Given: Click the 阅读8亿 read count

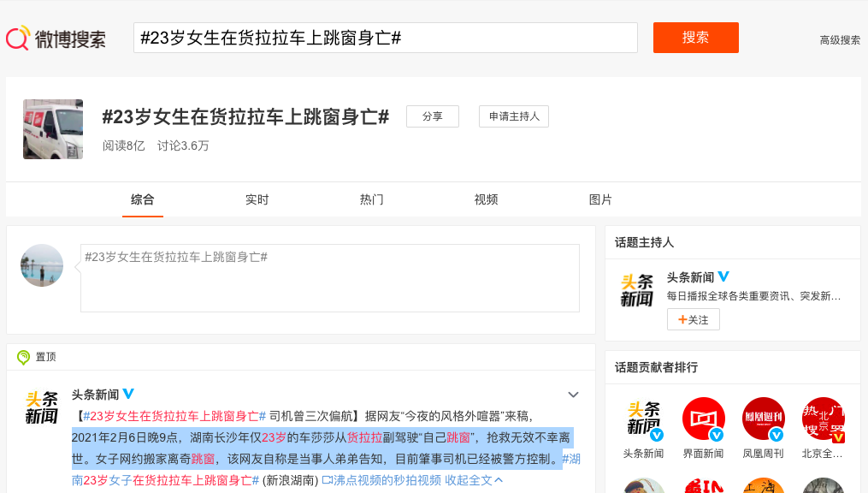Looking at the screenshot, I should (x=123, y=146).
